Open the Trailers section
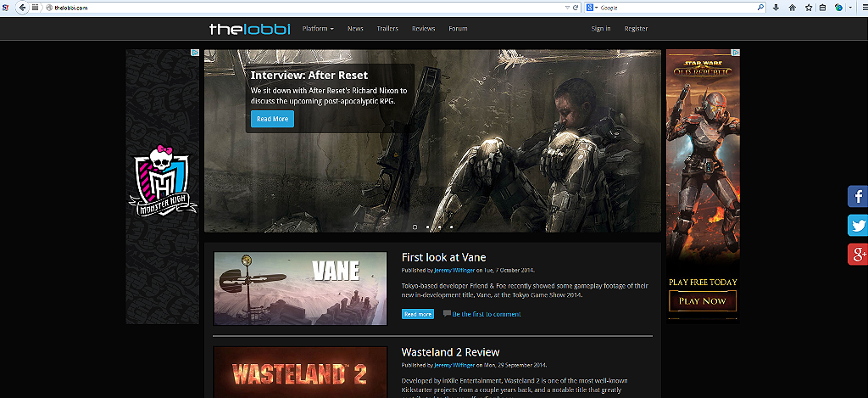This screenshot has height=398, width=868. [x=387, y=29]
